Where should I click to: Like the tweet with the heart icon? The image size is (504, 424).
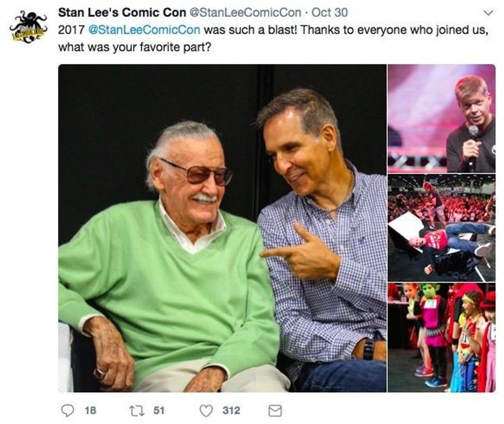pos(206,410)
